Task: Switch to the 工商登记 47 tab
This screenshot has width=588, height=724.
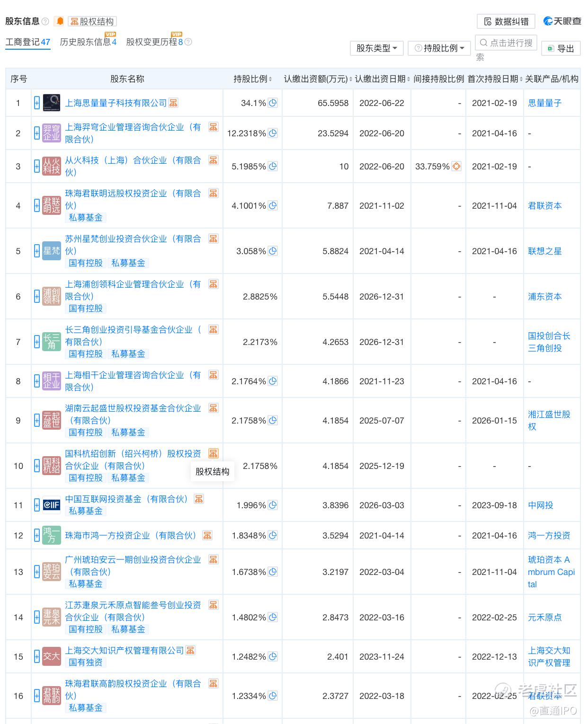Action: 28,42
